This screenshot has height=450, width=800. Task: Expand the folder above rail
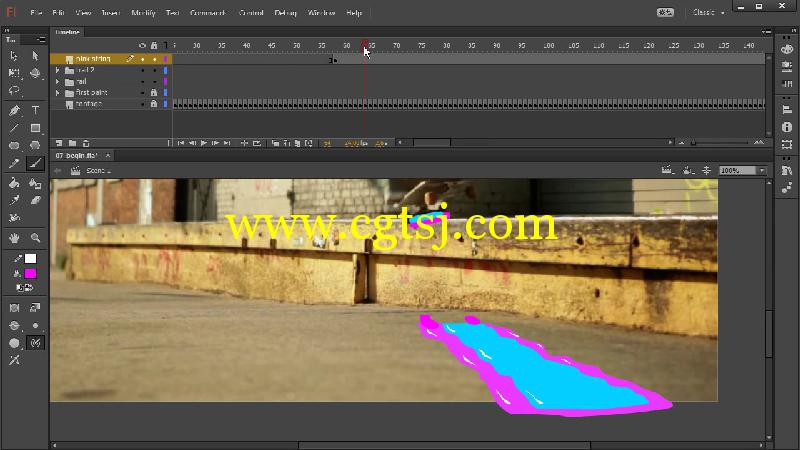[57, 70]
